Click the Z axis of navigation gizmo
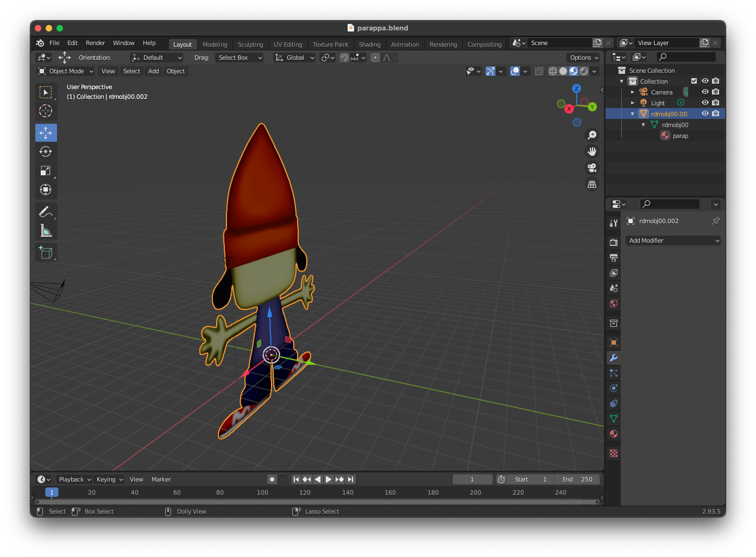 coord(577,88)
